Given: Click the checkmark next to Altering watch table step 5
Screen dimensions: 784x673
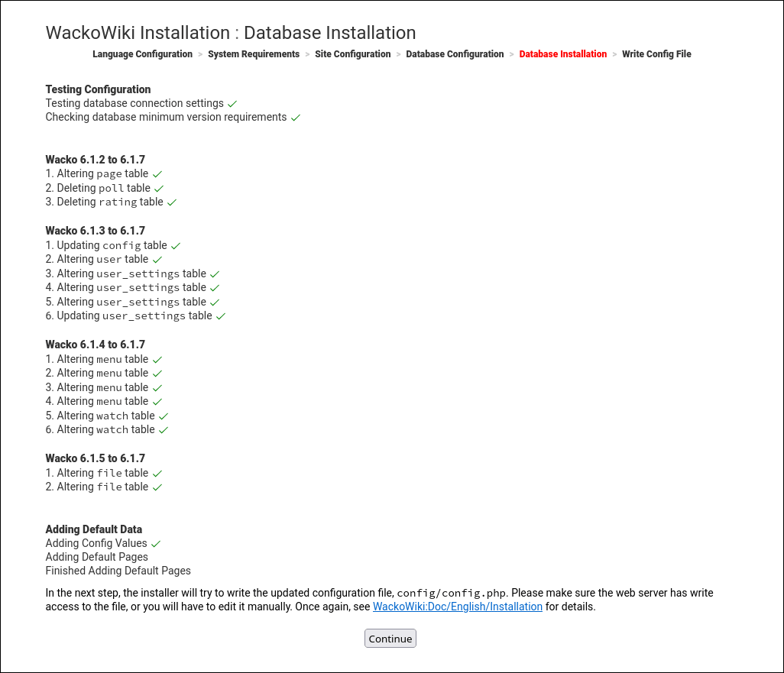Looking at the screenshot, I should (x=164, y=416).
